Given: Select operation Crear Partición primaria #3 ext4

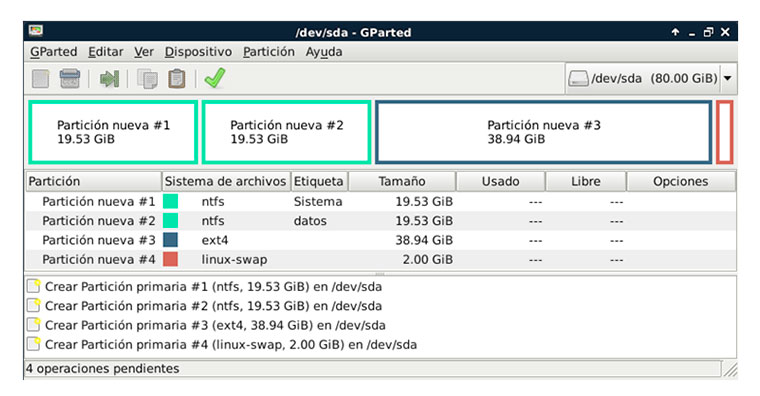Looking at the screenshot, I should click(215, 325).
